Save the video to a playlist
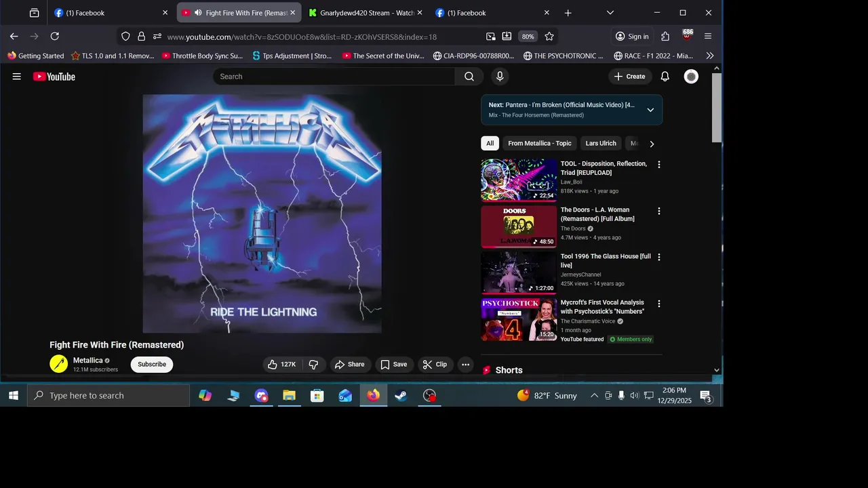 394,365
